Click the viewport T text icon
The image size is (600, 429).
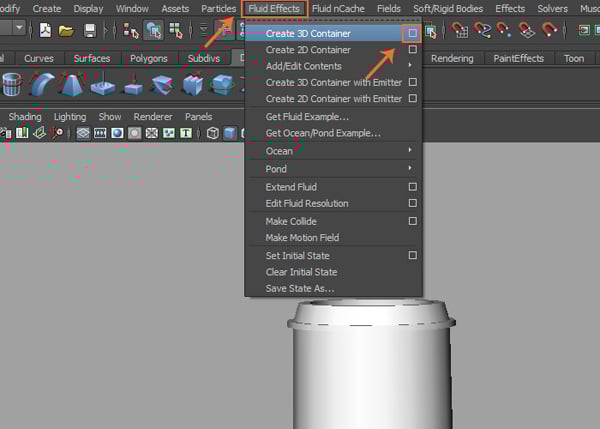[186, 133]
